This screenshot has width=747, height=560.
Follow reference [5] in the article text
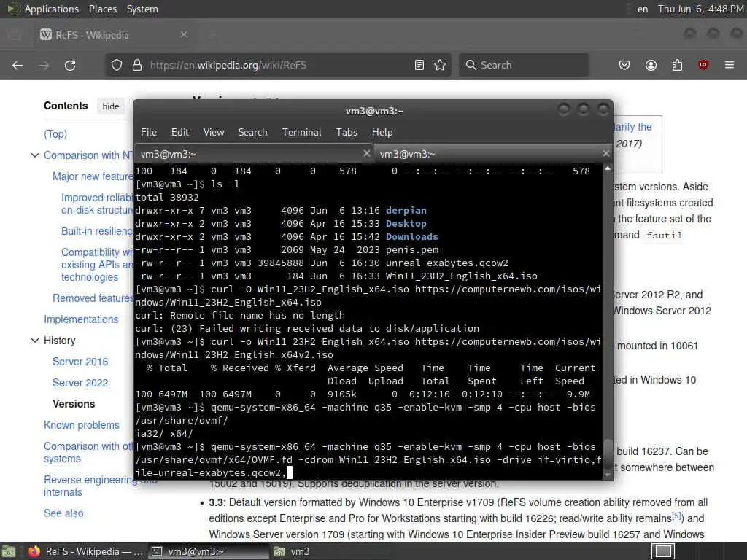[x=676, y=516]
